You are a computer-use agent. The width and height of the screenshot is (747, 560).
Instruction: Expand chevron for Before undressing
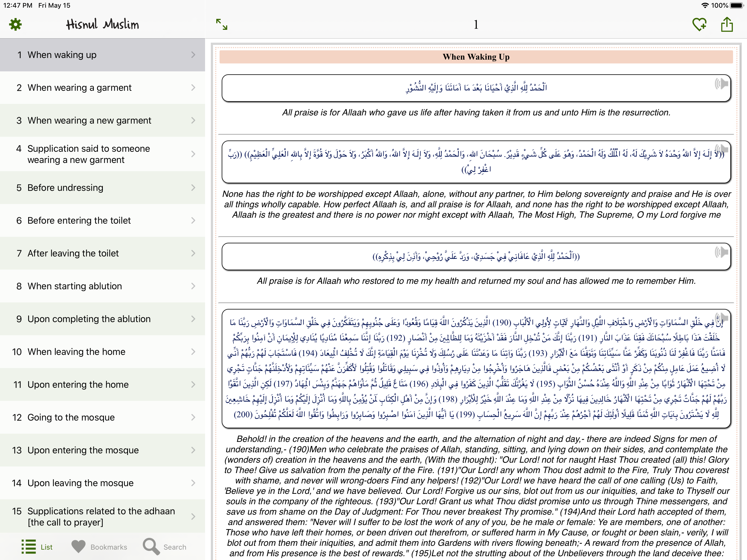pos(193,188)
